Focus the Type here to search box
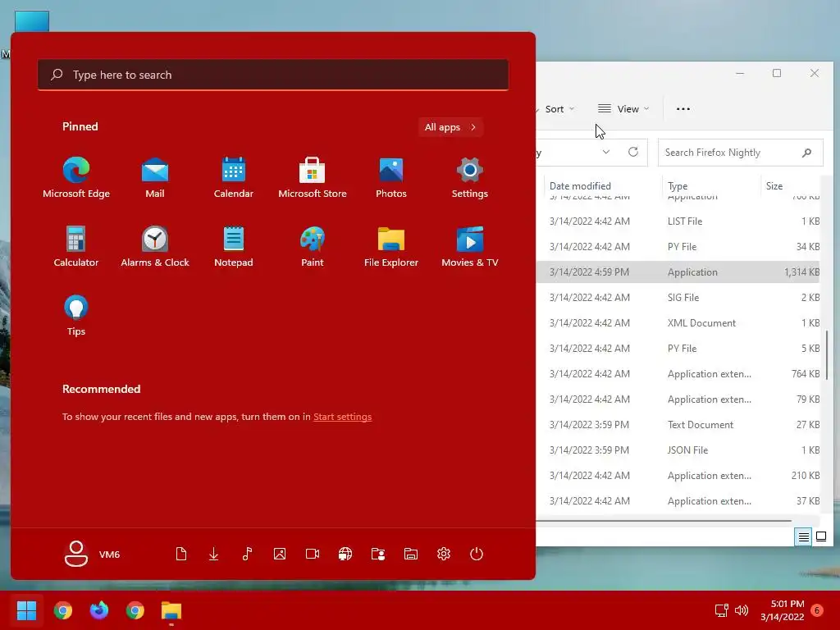This screenshot has height=630, width=840. (273, 75)
